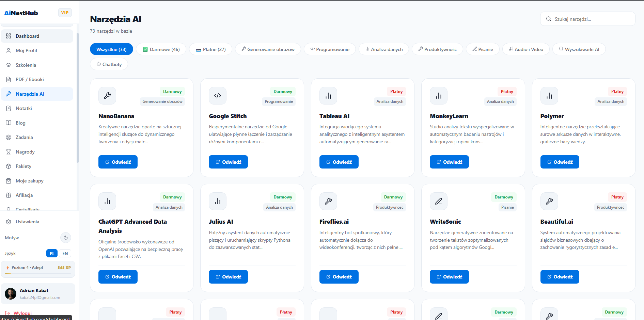Visit Tableau AI via Odwiedź button
Screen dimensions: 644x320
tap(339, 162)
